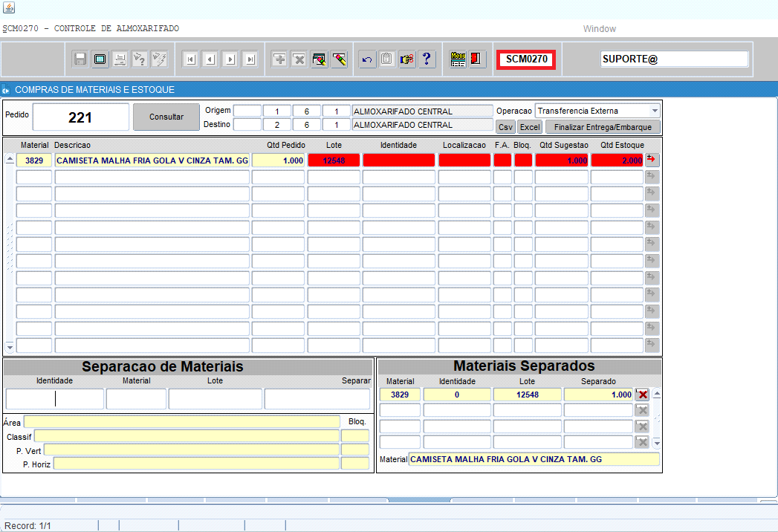Click the SUPORTE@ field

pyautogui.click(x=674, y=59)
